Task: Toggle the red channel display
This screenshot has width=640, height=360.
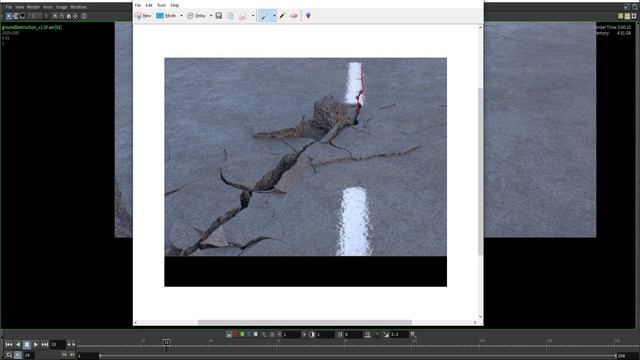Action: click(x=236, y=334)
